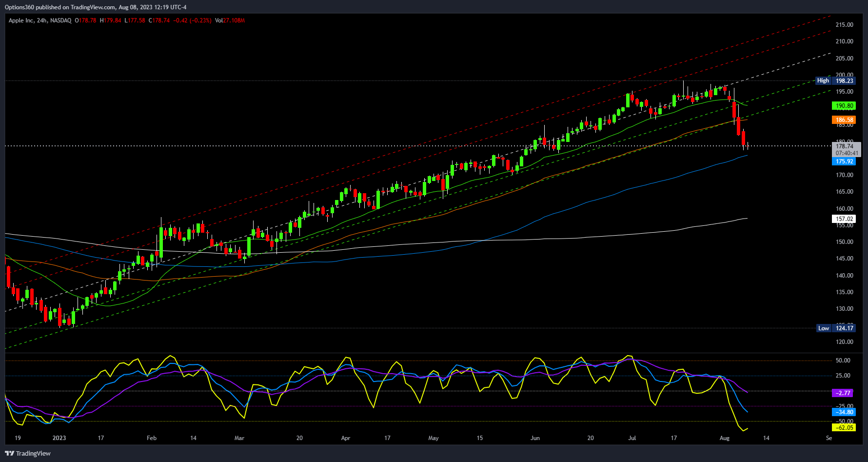Click the high value H179.84

pyautogui.click(x=111, y=20)
